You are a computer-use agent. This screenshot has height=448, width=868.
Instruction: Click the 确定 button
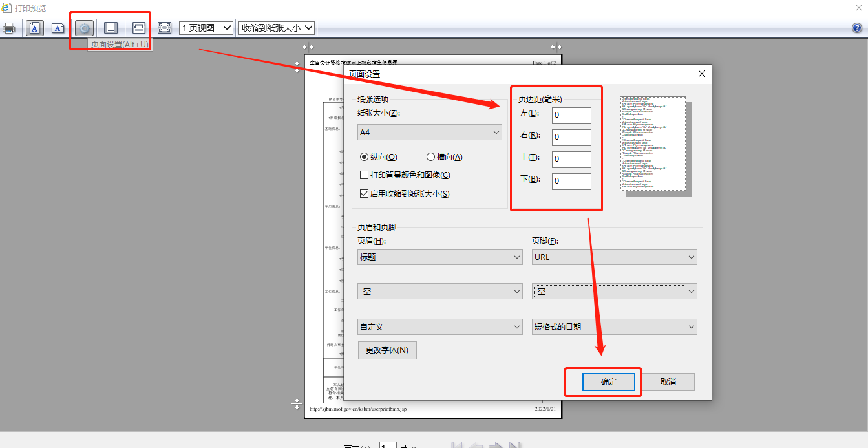click(609, 382)
